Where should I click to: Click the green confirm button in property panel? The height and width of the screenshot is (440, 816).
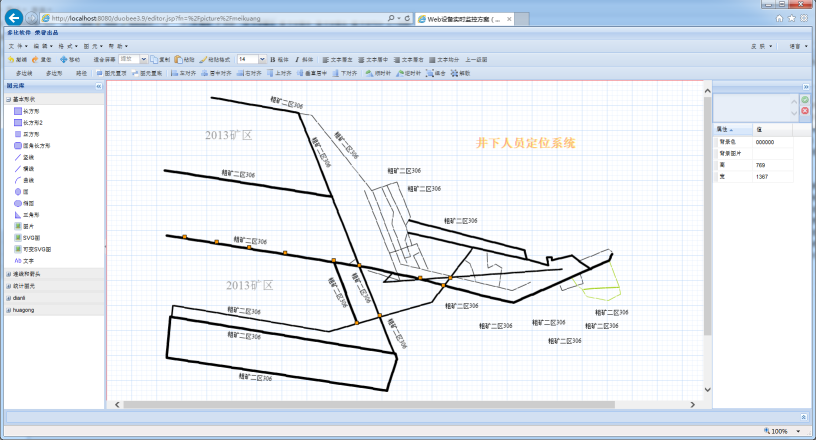click(805, 100)
